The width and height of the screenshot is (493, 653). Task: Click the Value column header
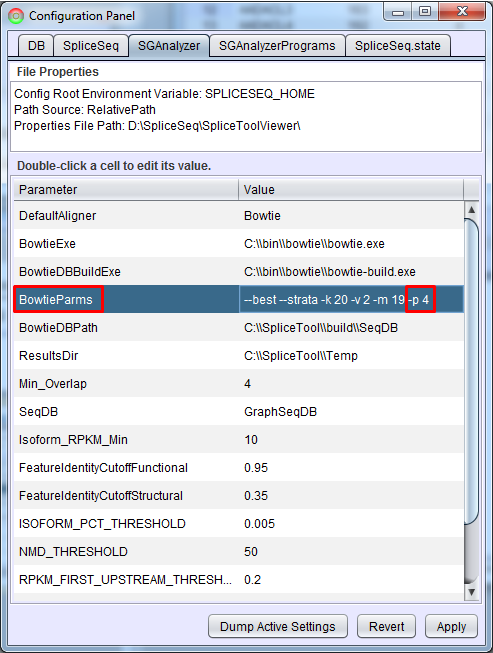point(351,189)
